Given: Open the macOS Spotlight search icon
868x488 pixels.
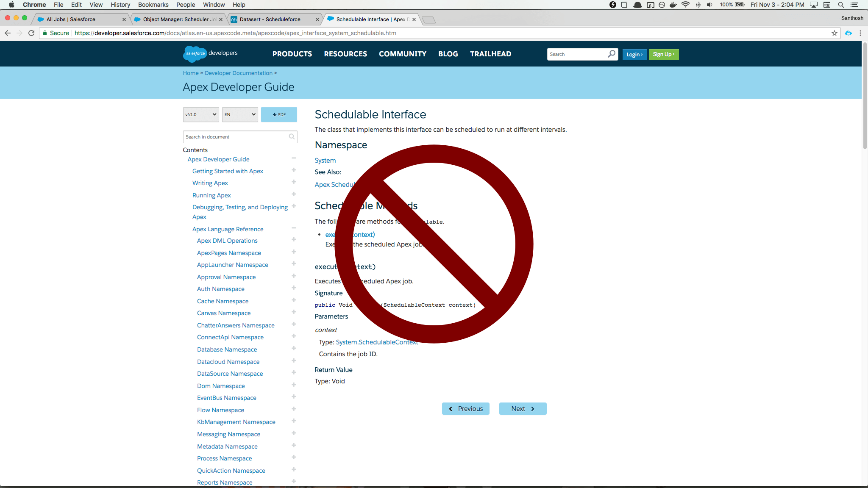Looking at the screenshot, I should [841, 5].
